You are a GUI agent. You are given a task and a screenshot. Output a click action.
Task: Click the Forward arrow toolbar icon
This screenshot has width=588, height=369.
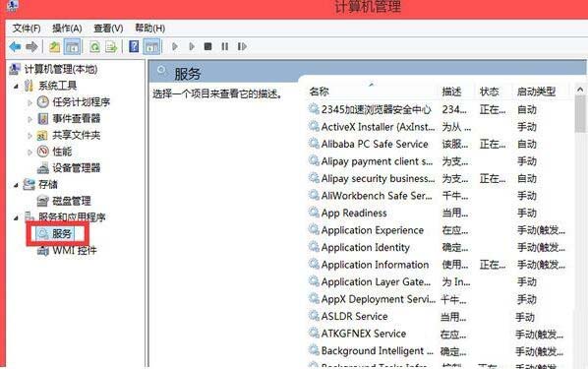point(31,47)
